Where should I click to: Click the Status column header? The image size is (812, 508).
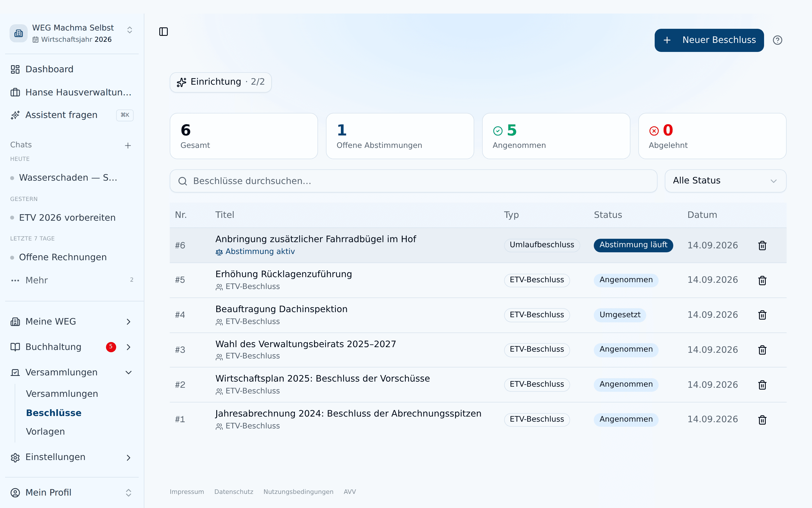(608, 215)
